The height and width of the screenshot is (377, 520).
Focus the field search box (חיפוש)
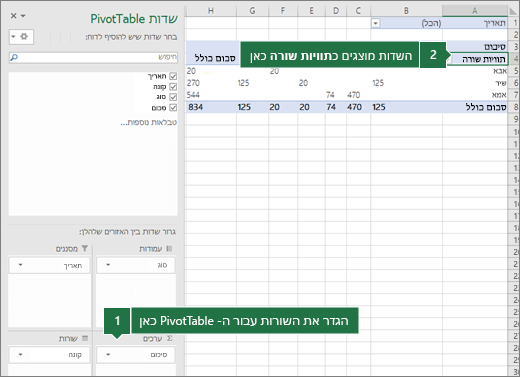pyautogui.click(x=93, y=57)
